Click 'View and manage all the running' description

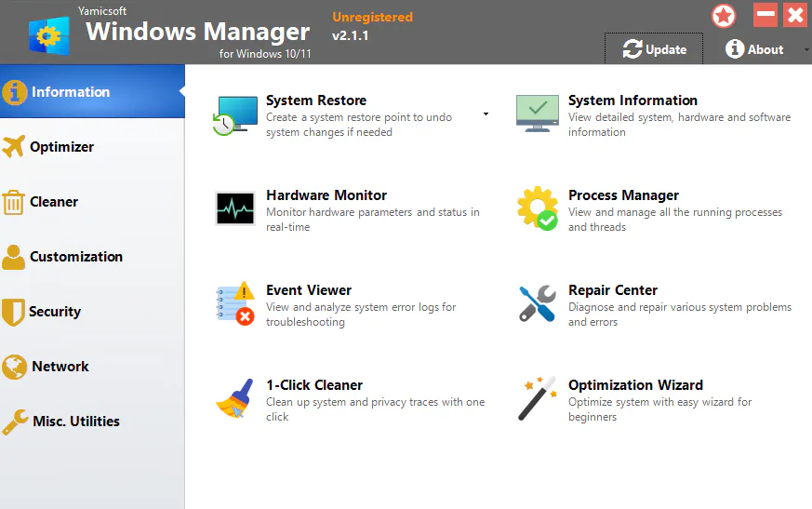point(674,220)
